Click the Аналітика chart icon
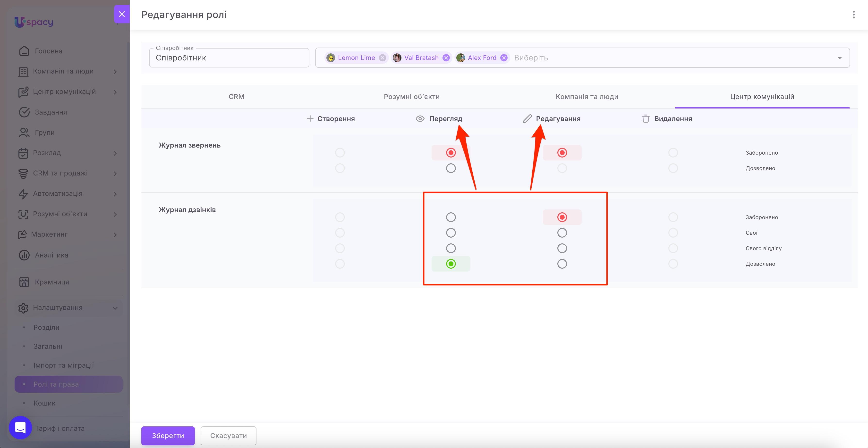 pos(24,255)
